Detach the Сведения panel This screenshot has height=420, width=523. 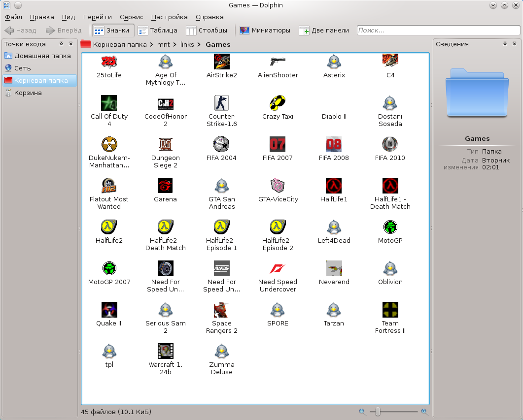click(505, 44)
